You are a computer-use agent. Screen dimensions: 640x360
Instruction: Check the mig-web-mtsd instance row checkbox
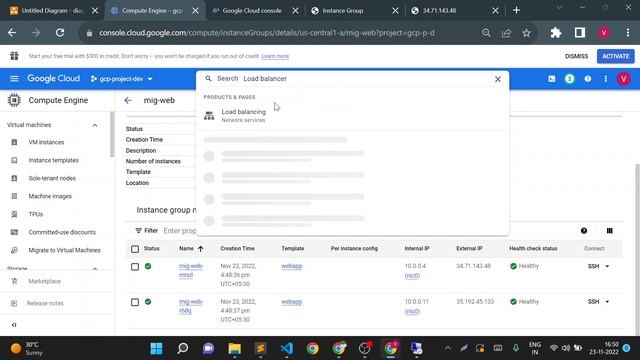tap(135, 267)
